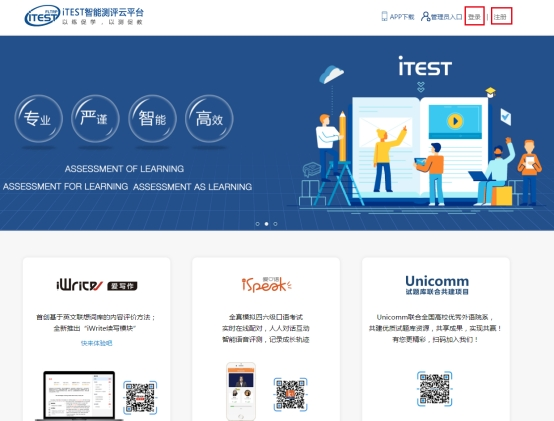Viewport: 554px width, 421px height.
Task: Open the 管理员入口 admin entrance
Action: tap(446, 17)
